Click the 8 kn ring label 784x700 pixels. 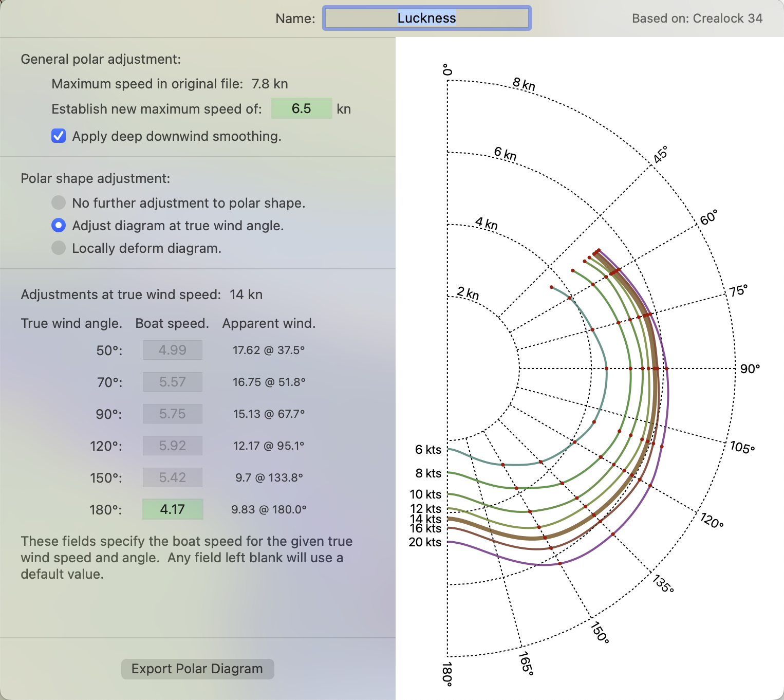524,84
